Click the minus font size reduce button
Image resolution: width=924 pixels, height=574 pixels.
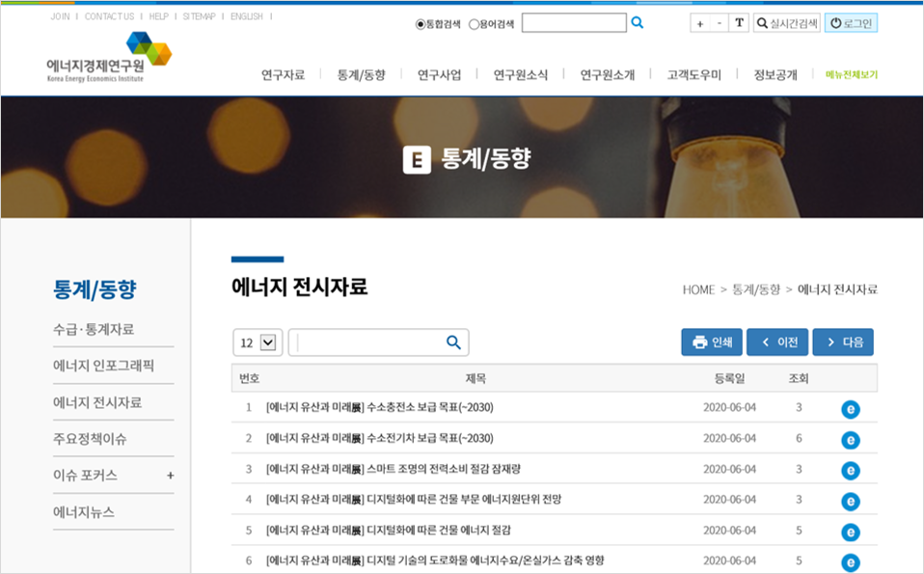pos(720,23)
